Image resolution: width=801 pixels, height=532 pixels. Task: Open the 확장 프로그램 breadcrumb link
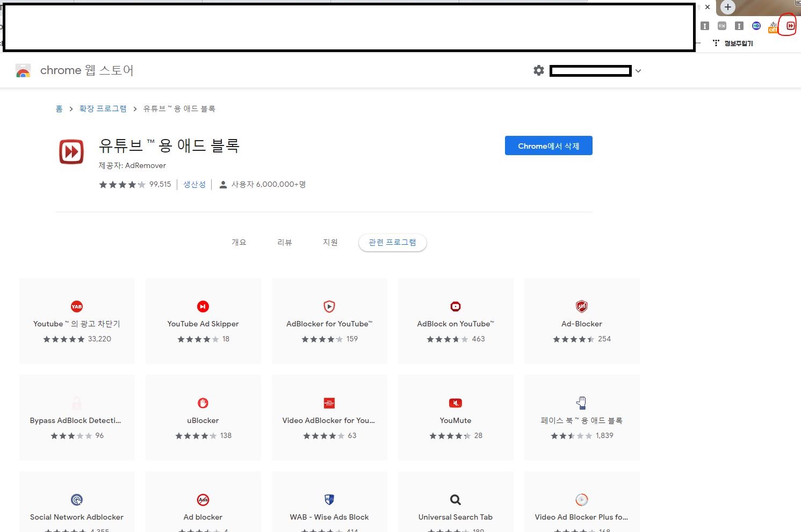pyautogui.click(x=103, y=108)
